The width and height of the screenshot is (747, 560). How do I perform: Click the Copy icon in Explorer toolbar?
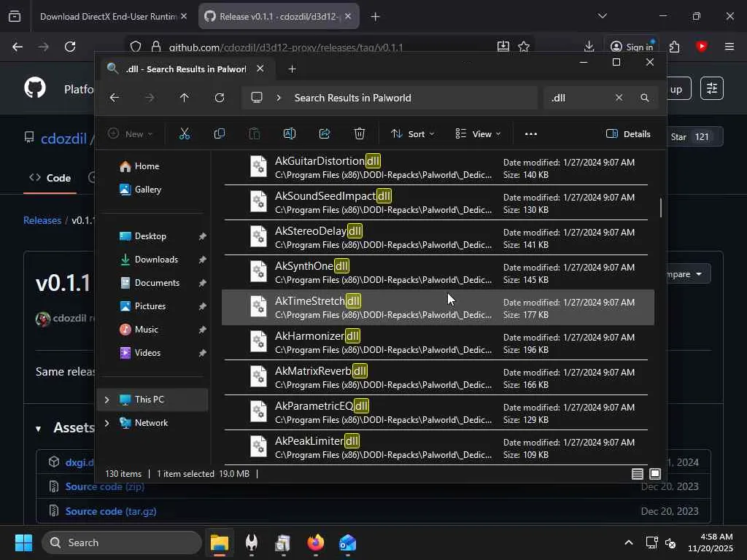click(219, 134)
